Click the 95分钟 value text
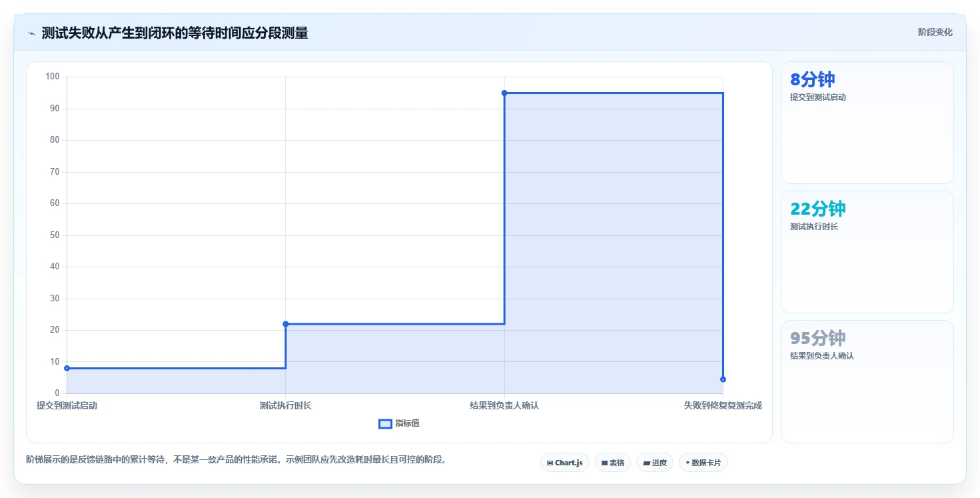 coord(817,338)
